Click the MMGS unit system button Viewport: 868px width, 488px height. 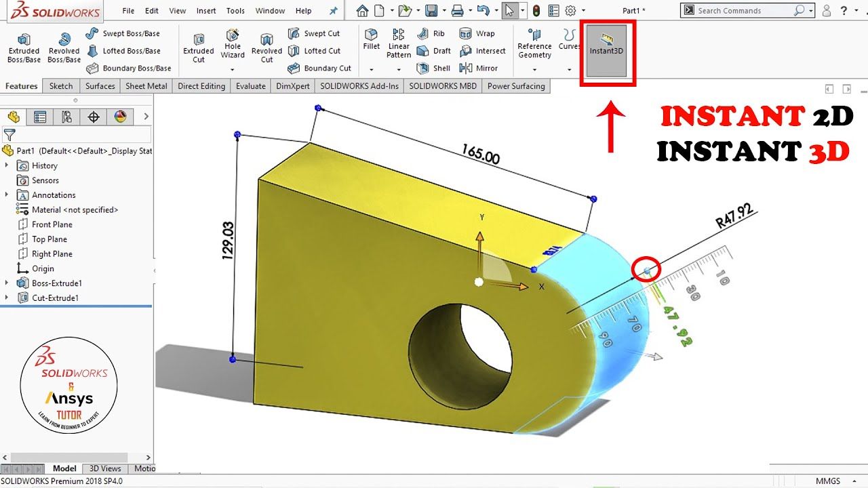(827, 481)
